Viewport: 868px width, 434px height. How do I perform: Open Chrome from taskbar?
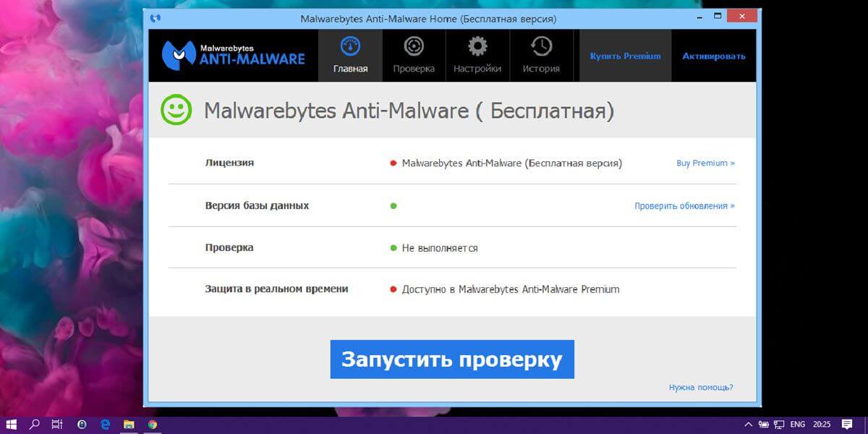[153, 425]
